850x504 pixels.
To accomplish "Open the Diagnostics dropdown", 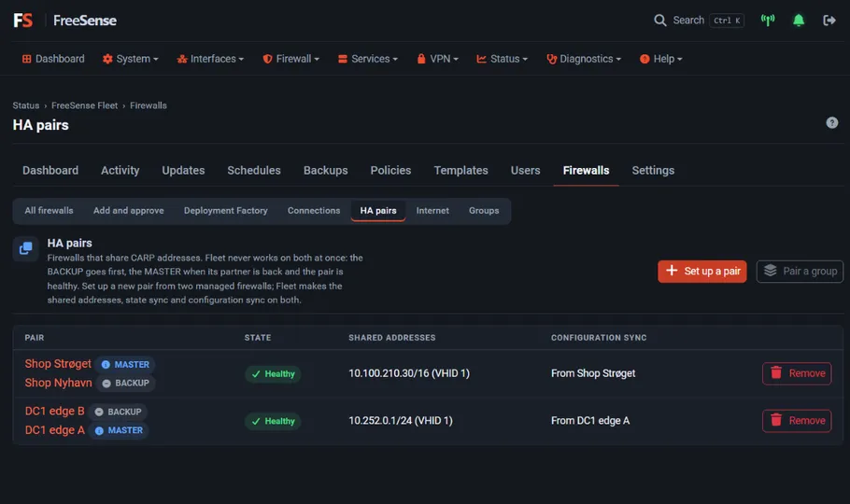I will tap(584, 59).
